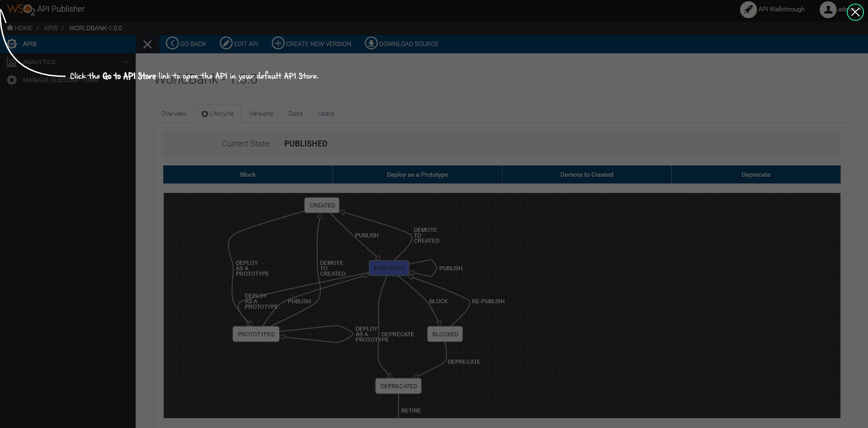The image size is (868, 428).
Task: Click the Deprecate lifecycle button
Action: pos(755,174)
